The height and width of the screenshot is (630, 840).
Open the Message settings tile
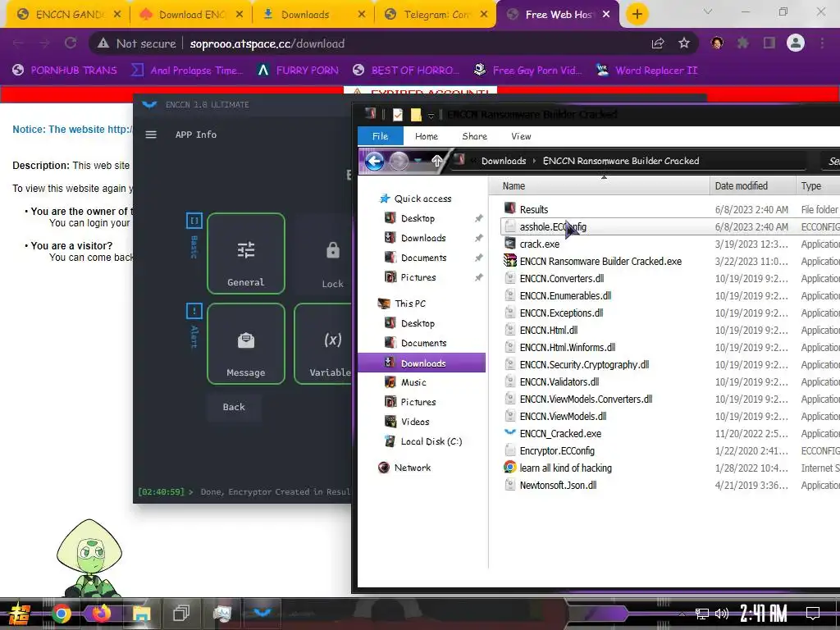coord(246,344)
